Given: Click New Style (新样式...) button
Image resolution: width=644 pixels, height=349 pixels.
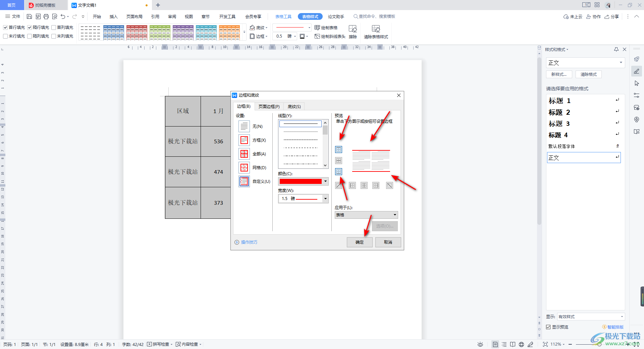Looking at the screenshot, I should point(559,74).
